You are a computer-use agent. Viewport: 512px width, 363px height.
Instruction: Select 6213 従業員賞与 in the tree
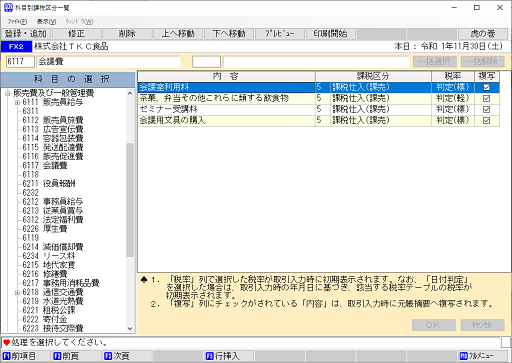[53, 211]
